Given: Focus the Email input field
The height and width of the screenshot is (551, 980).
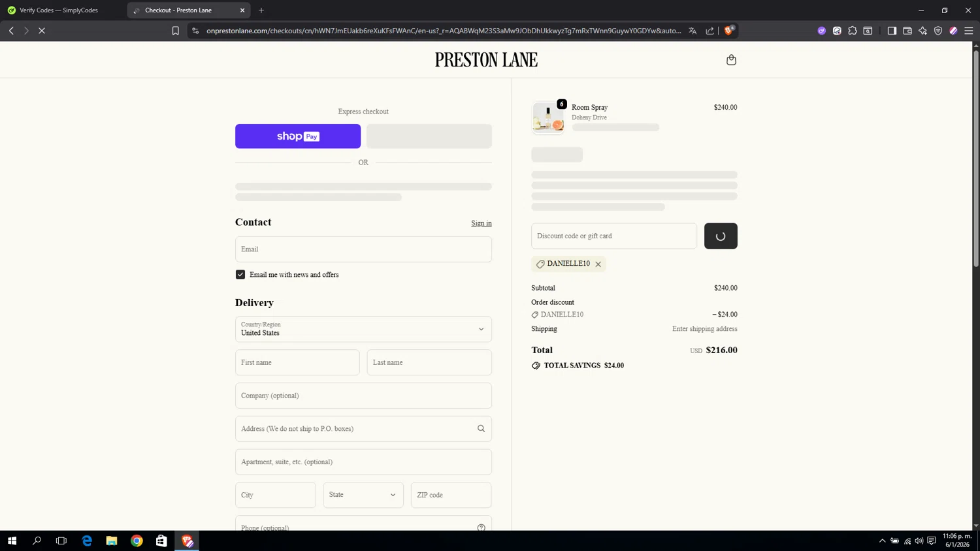Looking at the screenshot, I should coord(363,249).
